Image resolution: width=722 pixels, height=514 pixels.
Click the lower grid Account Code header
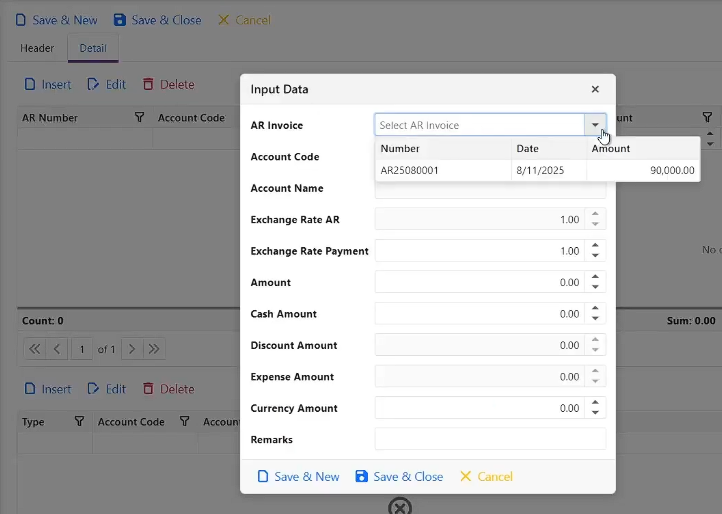point(131,422)
